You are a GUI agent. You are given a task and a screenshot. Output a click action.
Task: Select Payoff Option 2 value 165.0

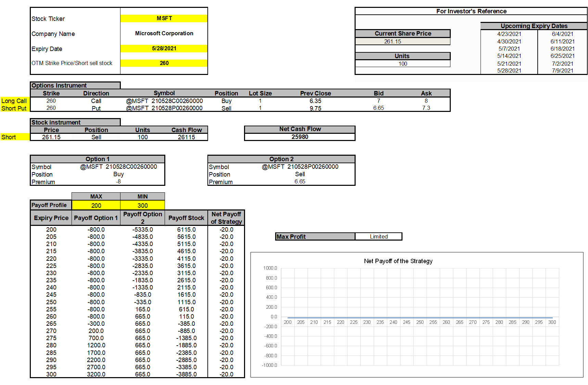coord(143,309)
